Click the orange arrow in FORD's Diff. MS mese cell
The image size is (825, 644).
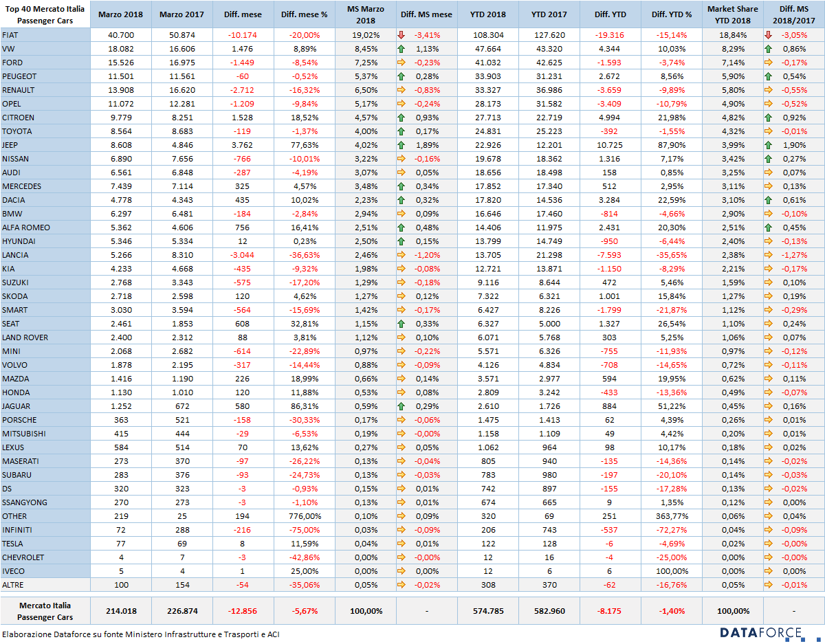(401, 63)
